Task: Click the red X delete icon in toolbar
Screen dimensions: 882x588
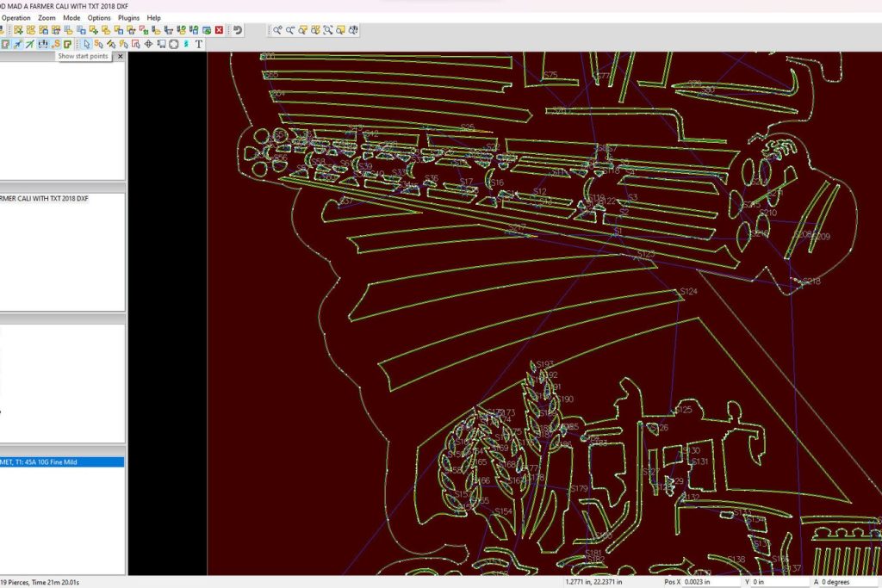Action: coord(219,30)
